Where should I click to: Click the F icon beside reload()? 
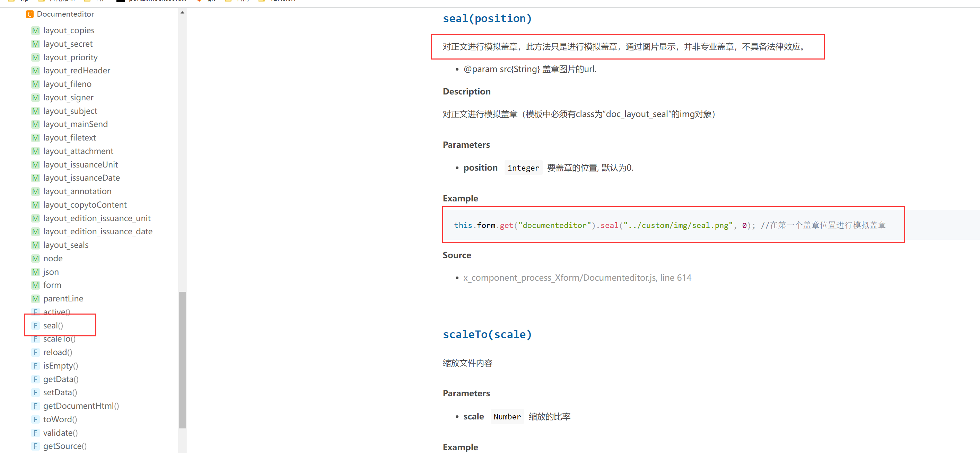click(x=35, y=352)
